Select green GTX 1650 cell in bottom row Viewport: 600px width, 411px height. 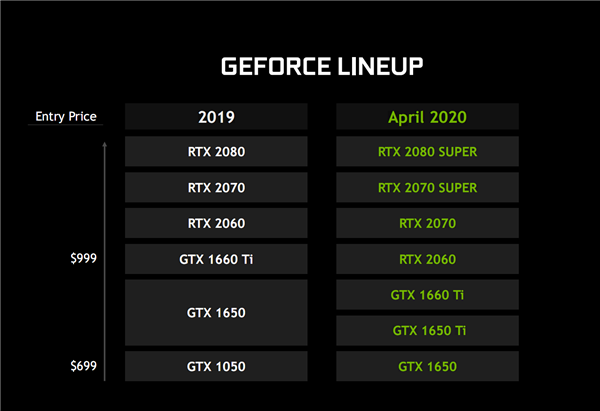click(427, 366)
